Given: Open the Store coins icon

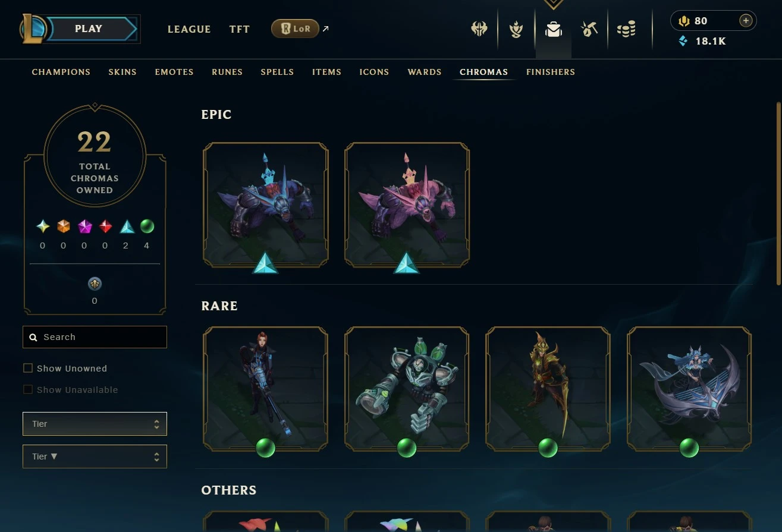Looking at the screenshot, I should 626,29.
